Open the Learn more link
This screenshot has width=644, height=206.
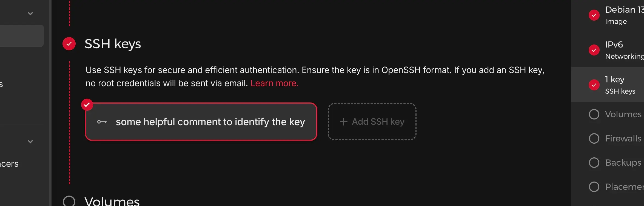click(274, 83)
